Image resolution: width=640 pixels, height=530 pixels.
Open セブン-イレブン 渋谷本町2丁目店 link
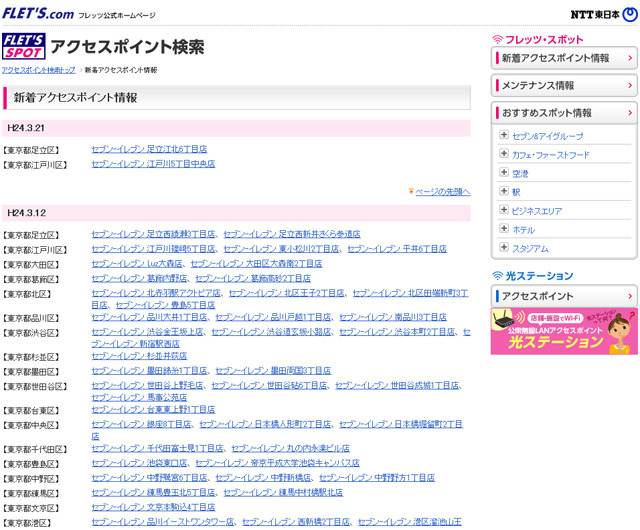pos(397,332)
